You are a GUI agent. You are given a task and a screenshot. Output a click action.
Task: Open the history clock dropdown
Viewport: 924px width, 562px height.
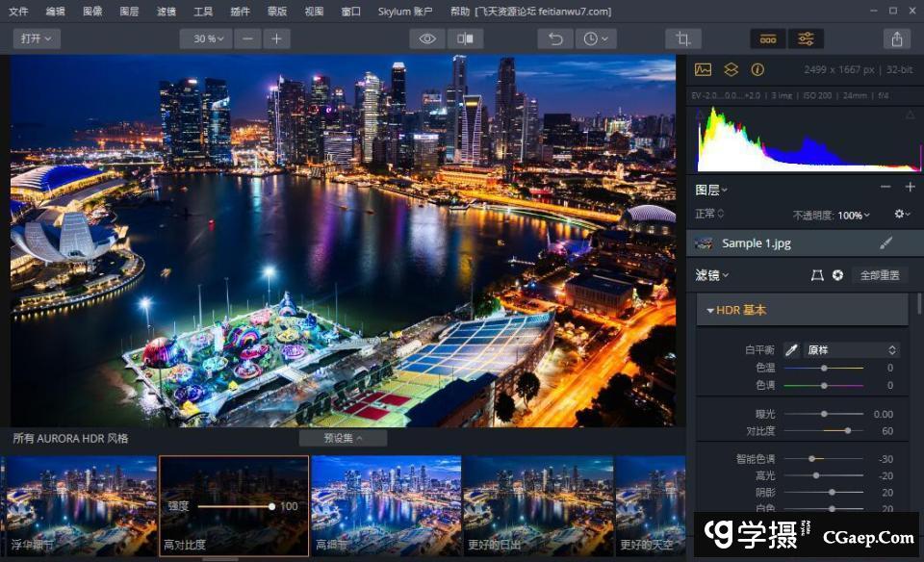click(x=594, y=38)
